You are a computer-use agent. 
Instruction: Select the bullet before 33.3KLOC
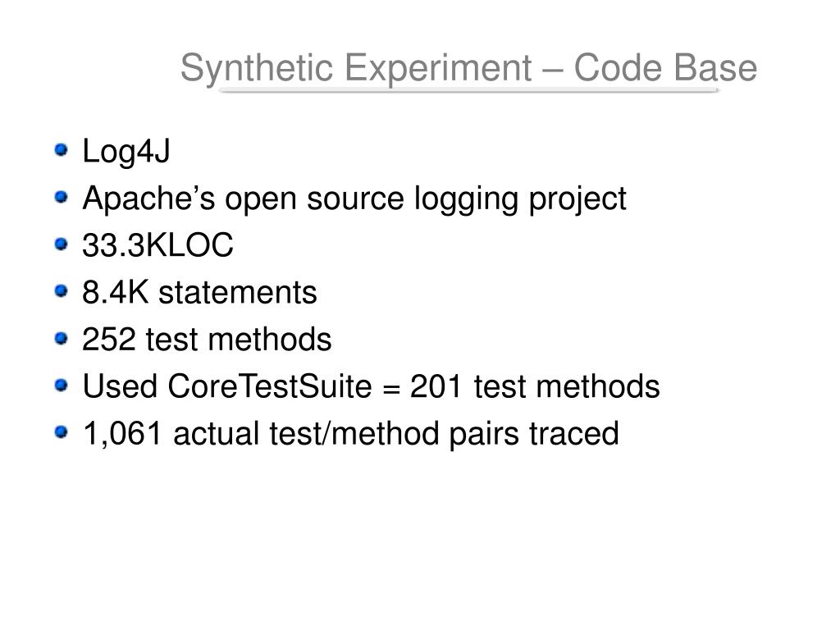(62, 244)
